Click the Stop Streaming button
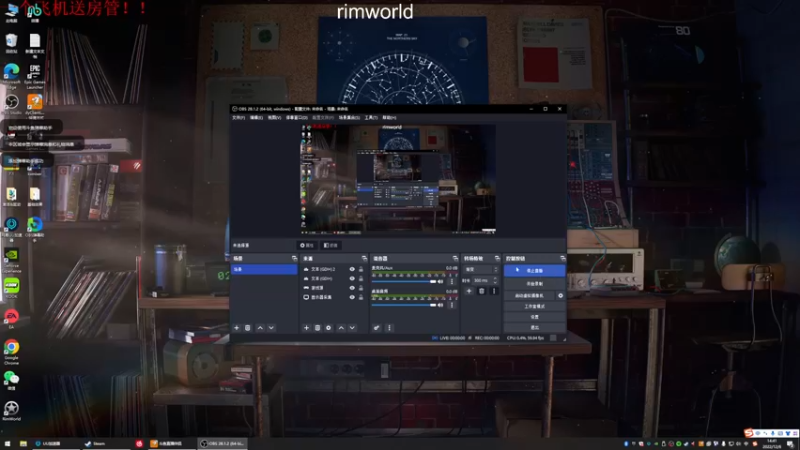800x450 pixels. point(534,270)
